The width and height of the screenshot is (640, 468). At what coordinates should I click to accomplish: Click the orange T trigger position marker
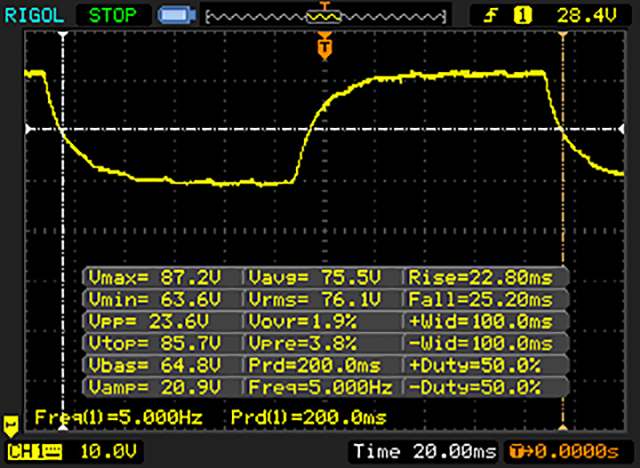click(324, 47)
